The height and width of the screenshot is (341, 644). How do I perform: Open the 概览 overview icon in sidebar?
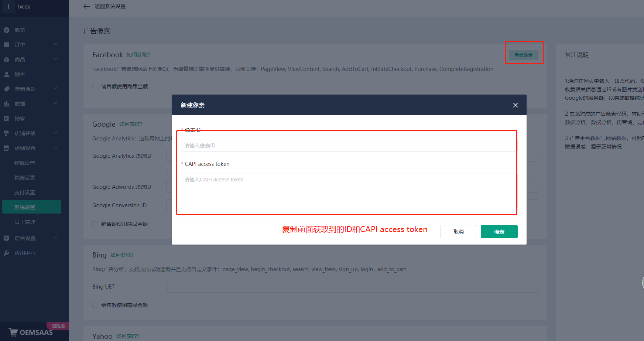coord(6,30)
